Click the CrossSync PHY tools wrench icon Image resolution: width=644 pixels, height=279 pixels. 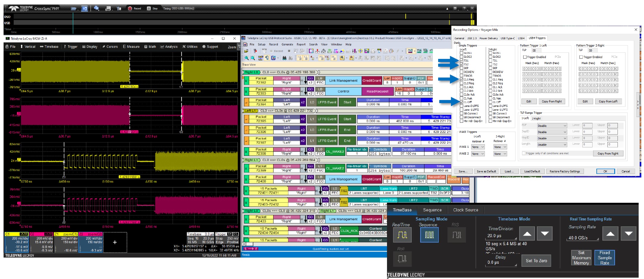(119, 8)
